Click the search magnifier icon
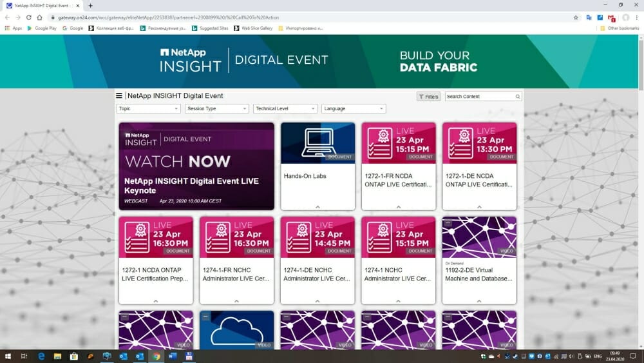 coord(518,97)
